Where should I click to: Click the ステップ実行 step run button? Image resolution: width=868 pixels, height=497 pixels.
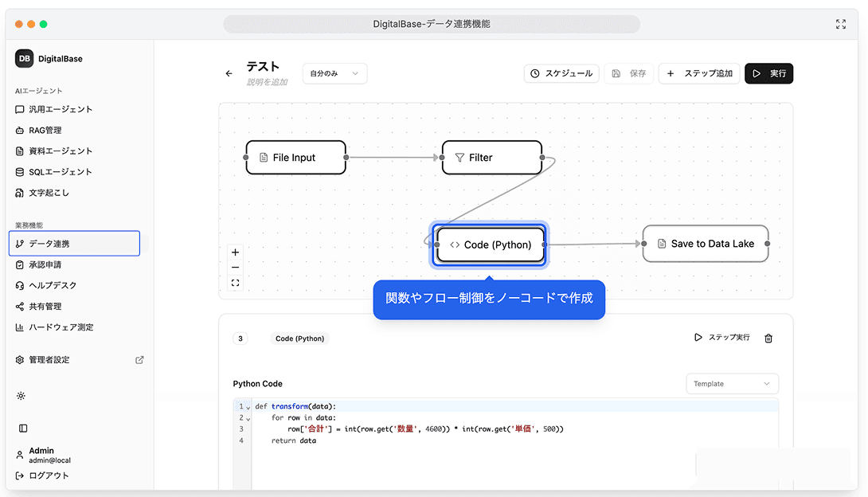721,338
